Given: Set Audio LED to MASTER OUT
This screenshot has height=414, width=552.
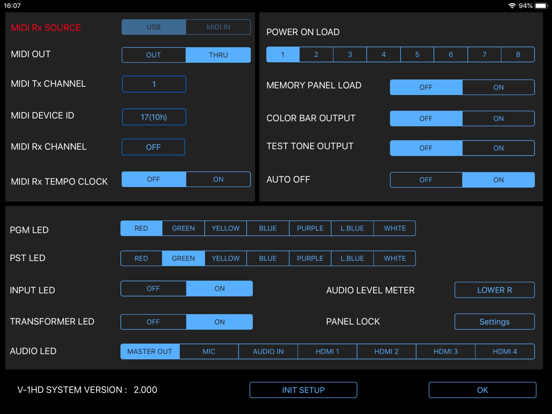Looking at the screenshot, I should 150,351.
